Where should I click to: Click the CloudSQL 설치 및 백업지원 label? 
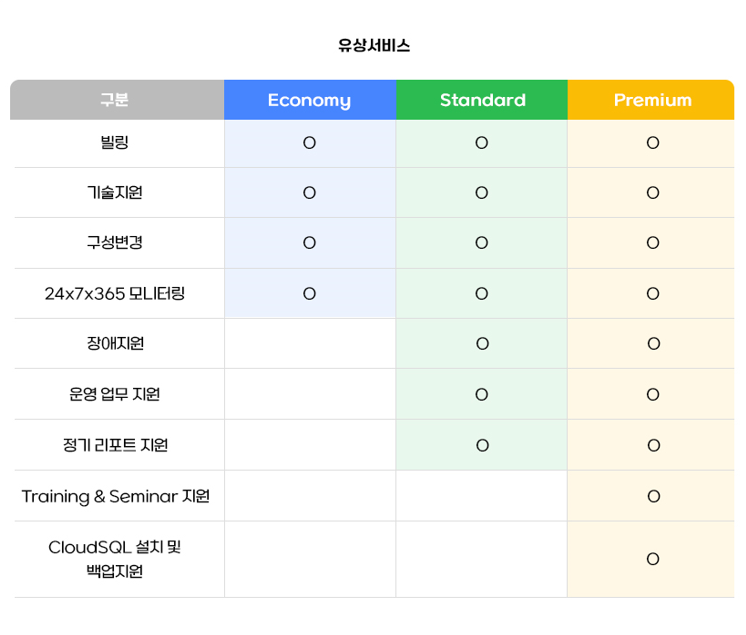point(115,559)
